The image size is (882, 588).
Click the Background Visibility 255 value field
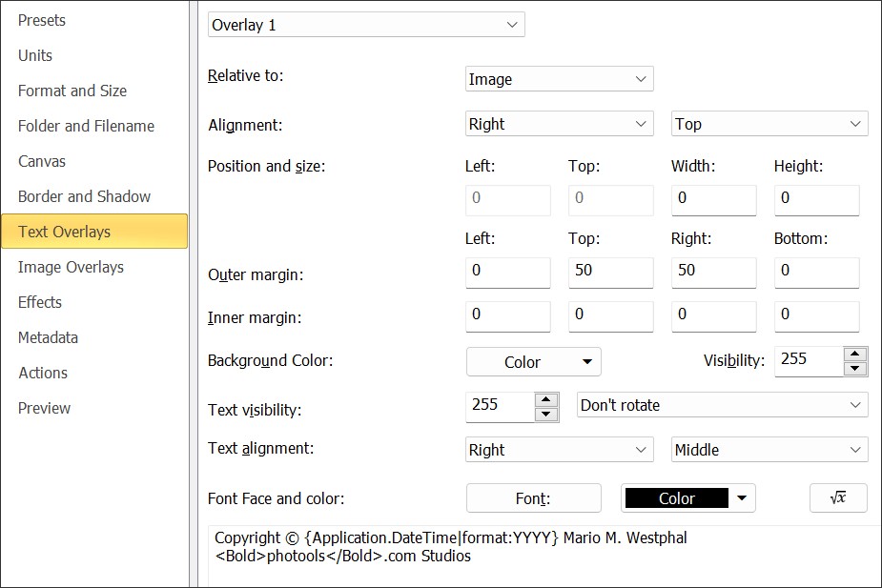point(809,361)
